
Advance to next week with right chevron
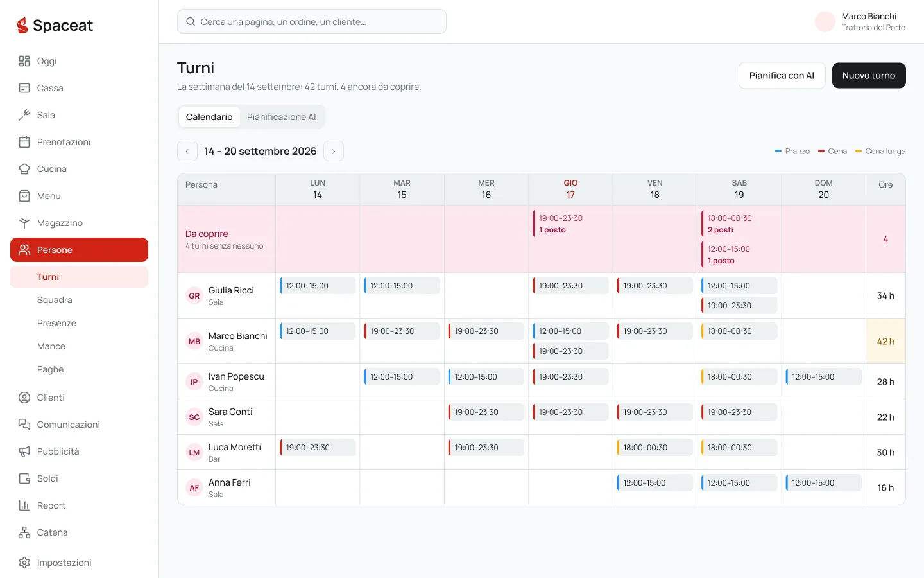(x=334, y=151)
